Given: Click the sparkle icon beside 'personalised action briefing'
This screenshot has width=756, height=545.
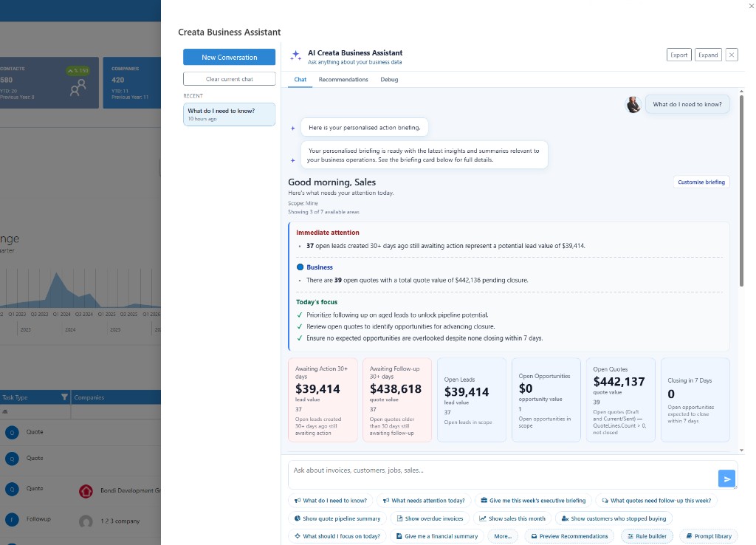Looking at the screenshot, I should coord(292,128).
